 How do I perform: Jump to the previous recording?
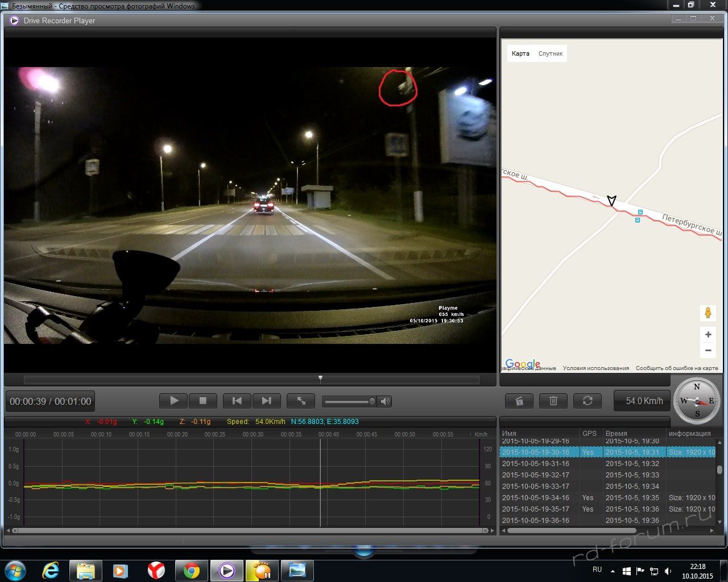(237, 401)
